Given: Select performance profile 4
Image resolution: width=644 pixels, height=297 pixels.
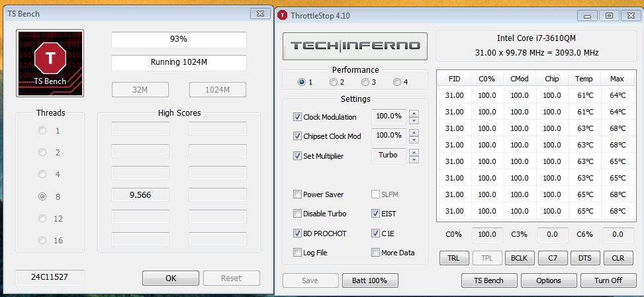Looking at the screenshot, I should pos(396,82).
